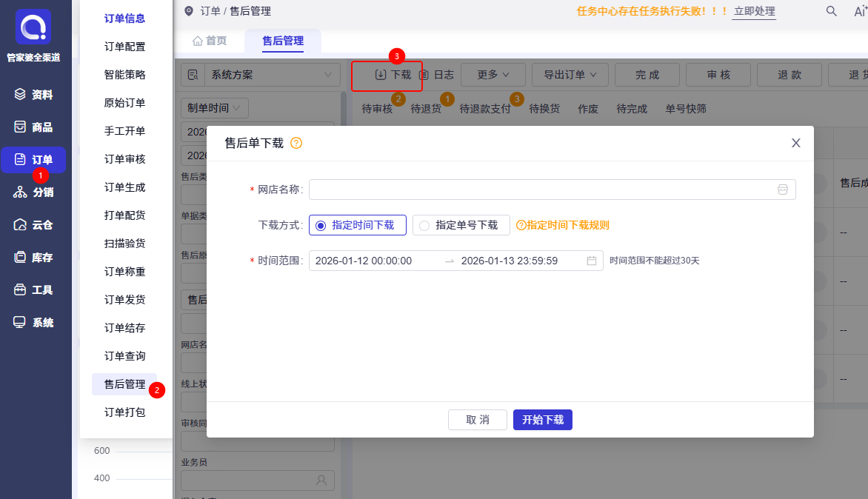Click the end date 2026-01-13 23:59:59
The image size is (868, 499).
pos(510,261)
